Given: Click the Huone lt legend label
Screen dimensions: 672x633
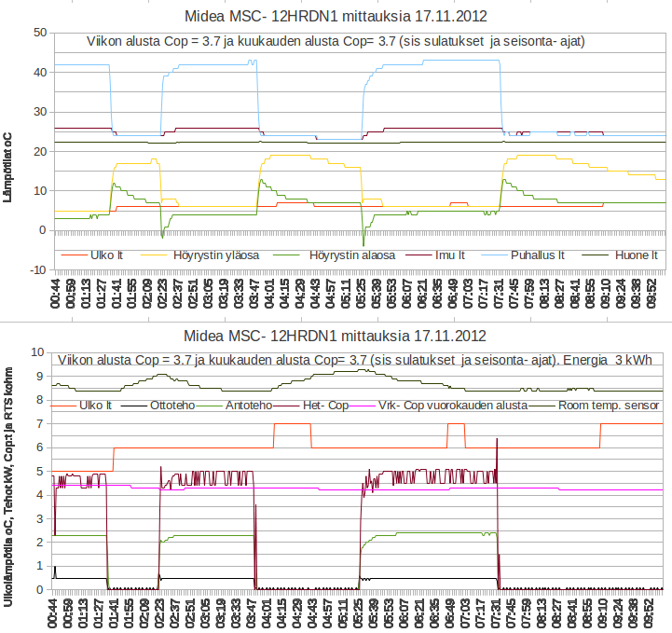Looking at the screenshot, I should pos(636,255).
